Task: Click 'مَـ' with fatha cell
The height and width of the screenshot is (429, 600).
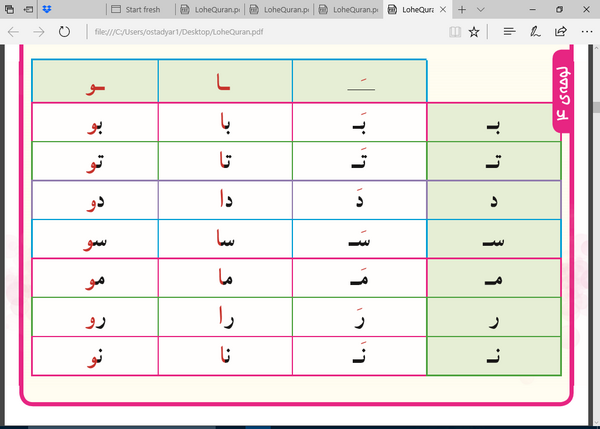Action: click(x=360, y=278)
